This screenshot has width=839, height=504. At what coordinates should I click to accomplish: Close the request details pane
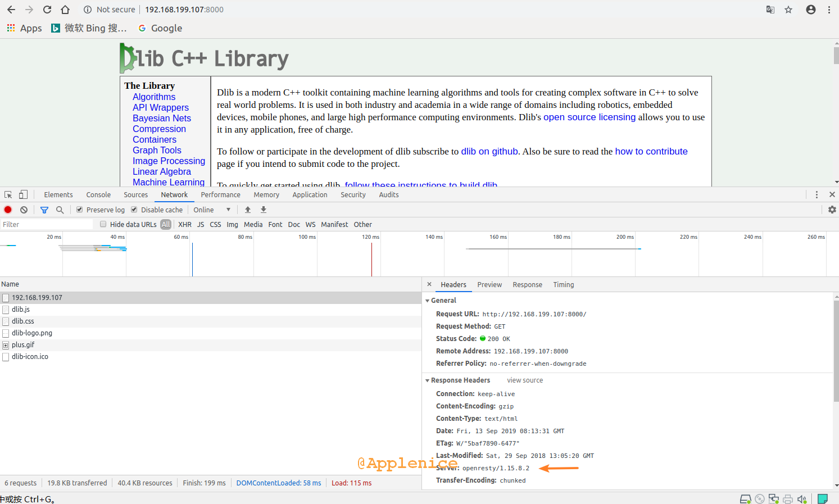[x=429, y=284]
